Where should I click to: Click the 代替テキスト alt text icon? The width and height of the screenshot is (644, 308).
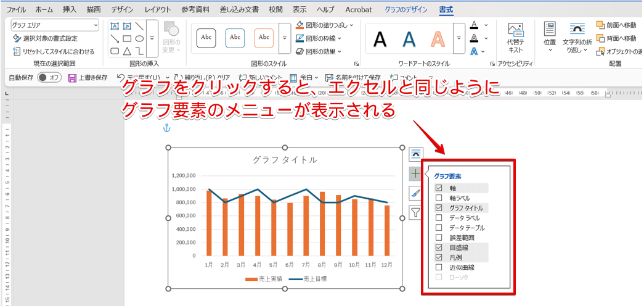pyautogui.click(x=515, y=30)
